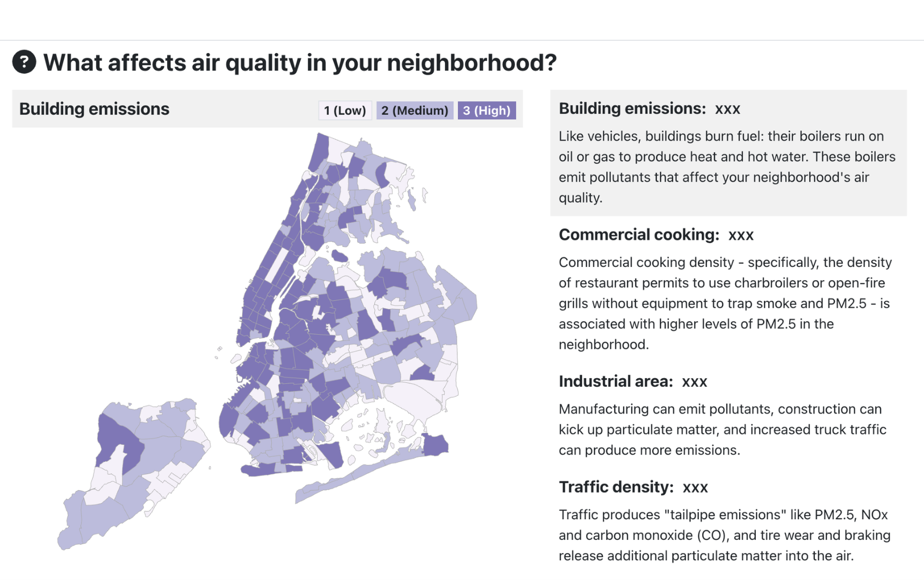Click the Traffic density description text
Screen dimensions: 924x580
point(724,535)
